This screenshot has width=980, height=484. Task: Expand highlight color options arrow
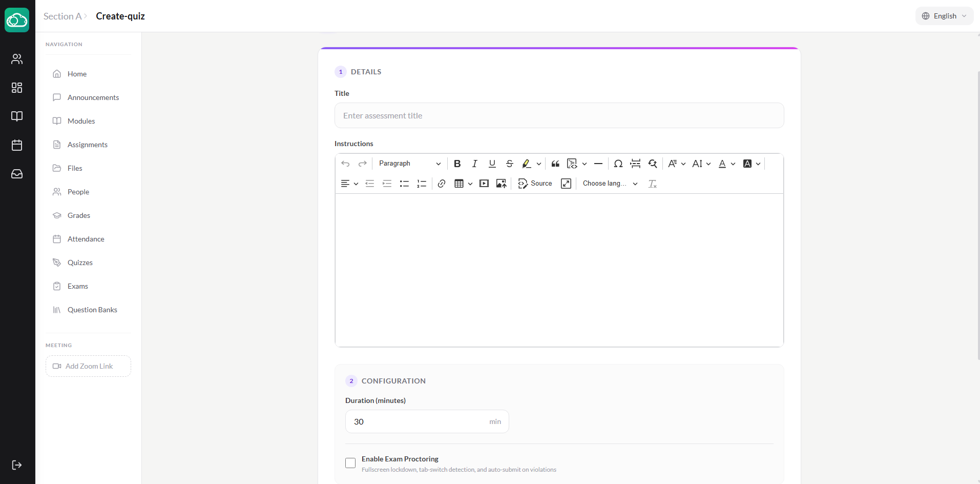tap(539, 164)
